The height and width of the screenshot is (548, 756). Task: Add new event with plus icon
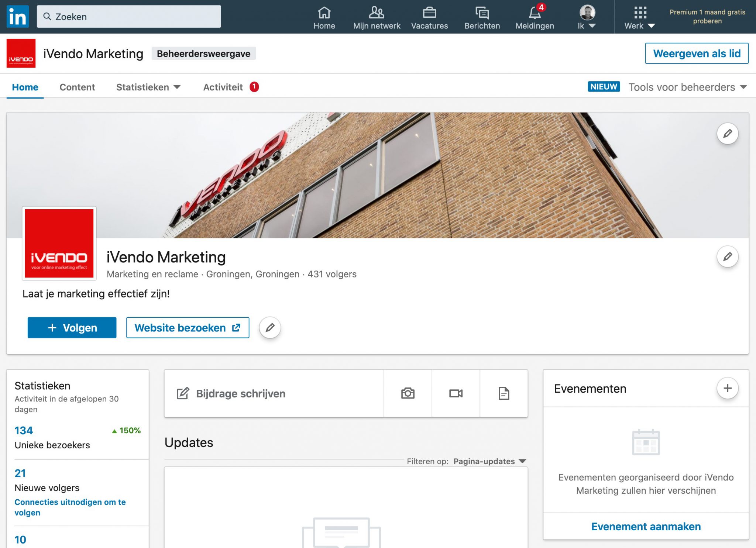[727, 388]
